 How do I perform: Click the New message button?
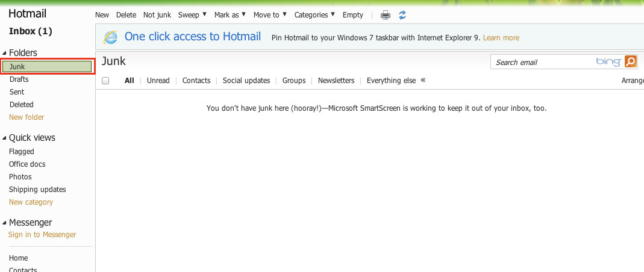[102, 15]
